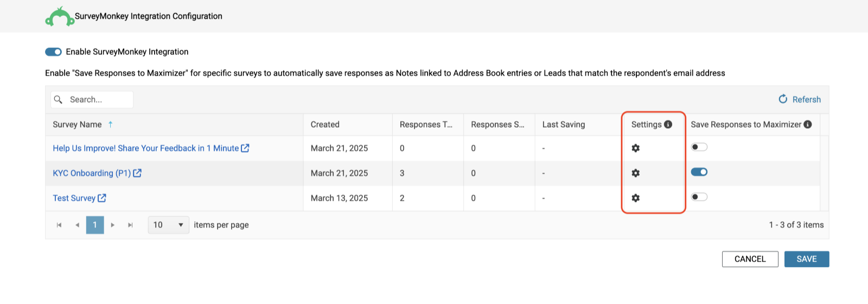Disable the Enable SurveyMonkey Integration toggle
Viewport: 868px width, 304px height.
53,52
